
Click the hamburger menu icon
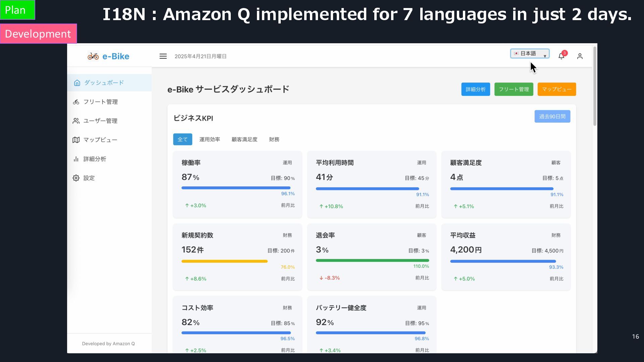(x=163, y=56)
